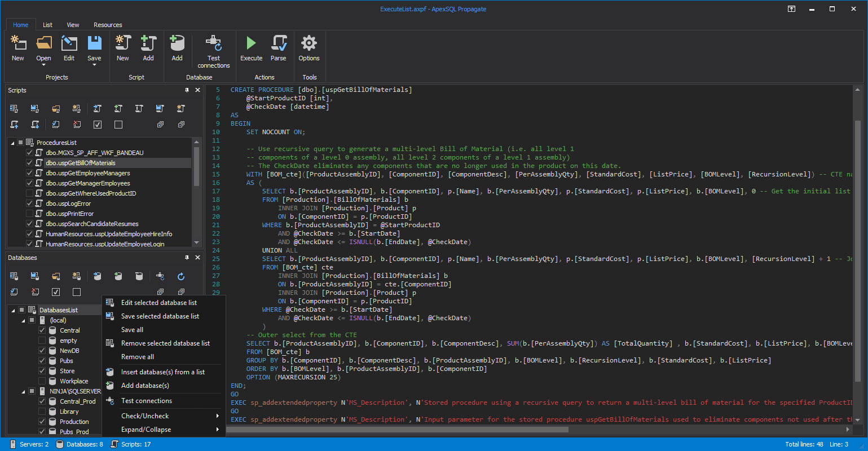The height and width of the screenshot is (451, 868).
Task: Click New script icon in Script ribbon group
Action: pyautogui.click(x=122, y=43)
